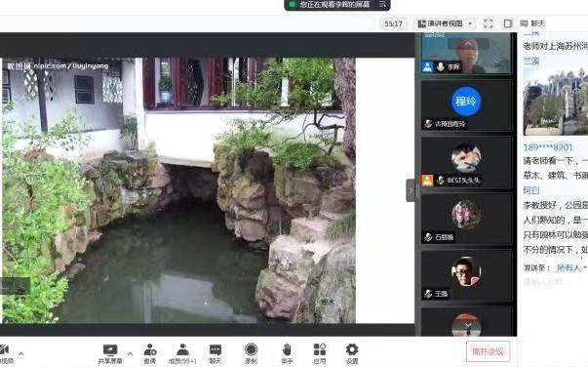
Task: Click the orange badge icon on BEST tile
Action: click(427, 181)
